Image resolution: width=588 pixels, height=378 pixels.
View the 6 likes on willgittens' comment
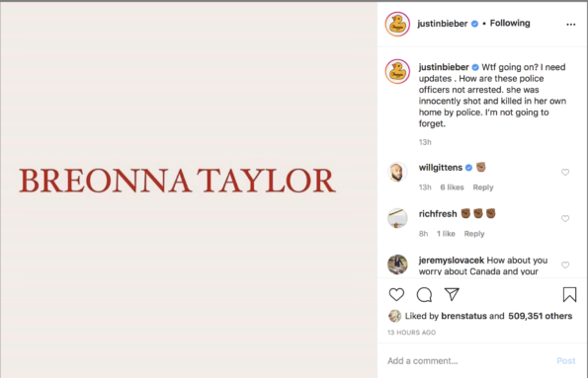point(452,188)
